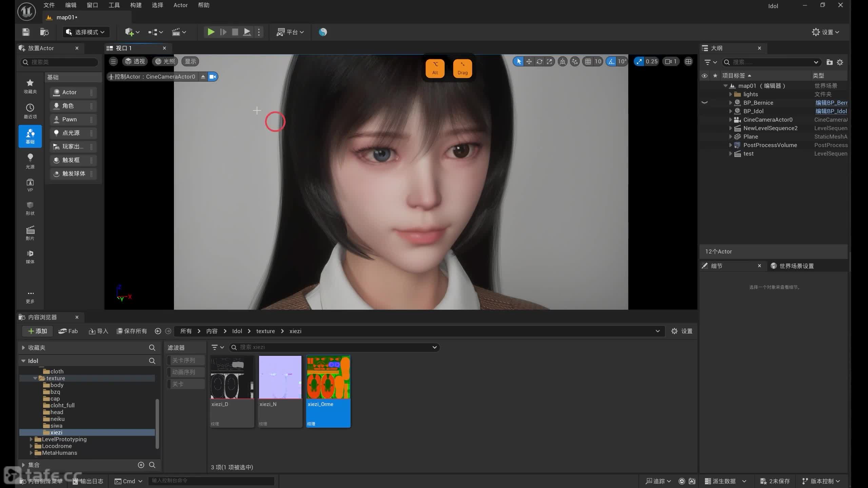Click the outliner new folder icon
868x488 pixels.
[829, 62]
